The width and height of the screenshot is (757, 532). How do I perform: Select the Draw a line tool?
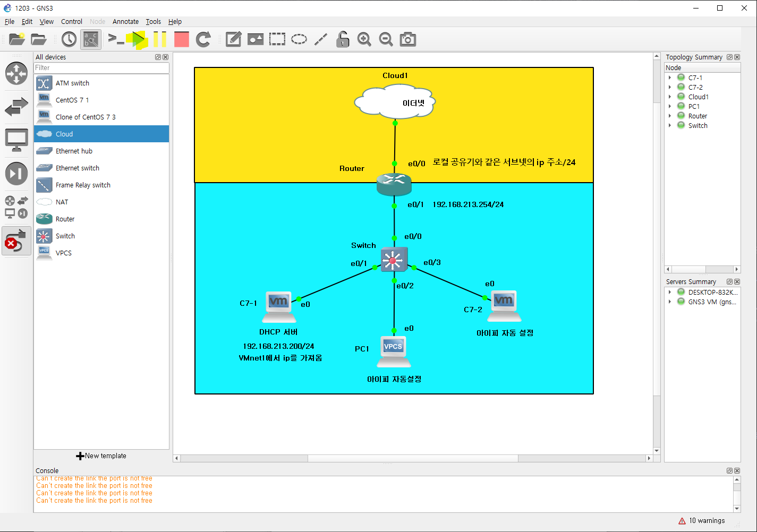coord(321,39)
